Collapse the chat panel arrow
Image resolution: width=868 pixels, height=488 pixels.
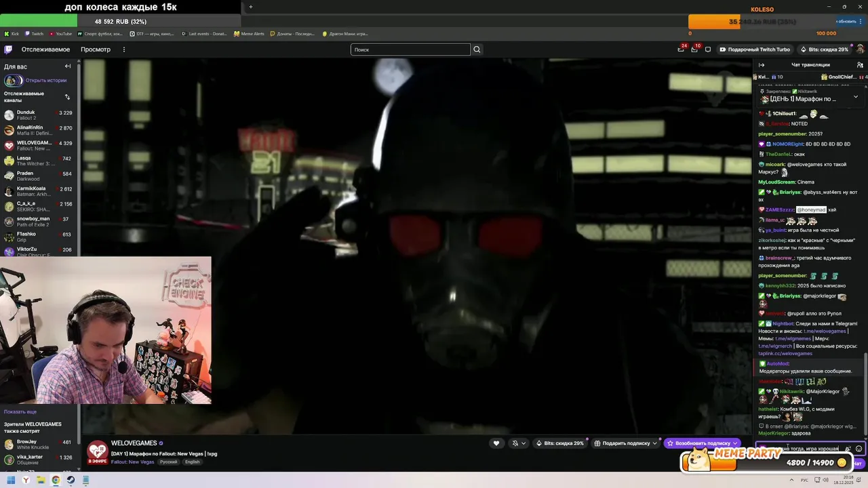tap(762, 65)
